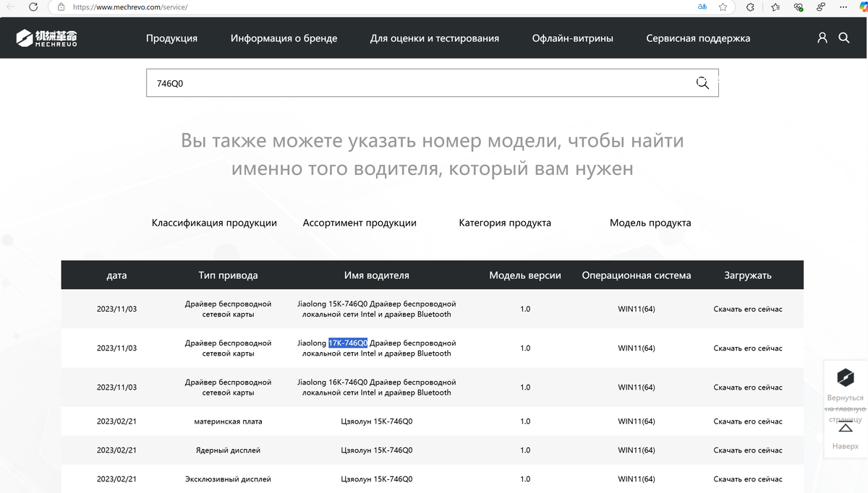This screenshot has height=493, width=868.
Task: Open the browser settings ellipsis menu
Action: point(843,8)
